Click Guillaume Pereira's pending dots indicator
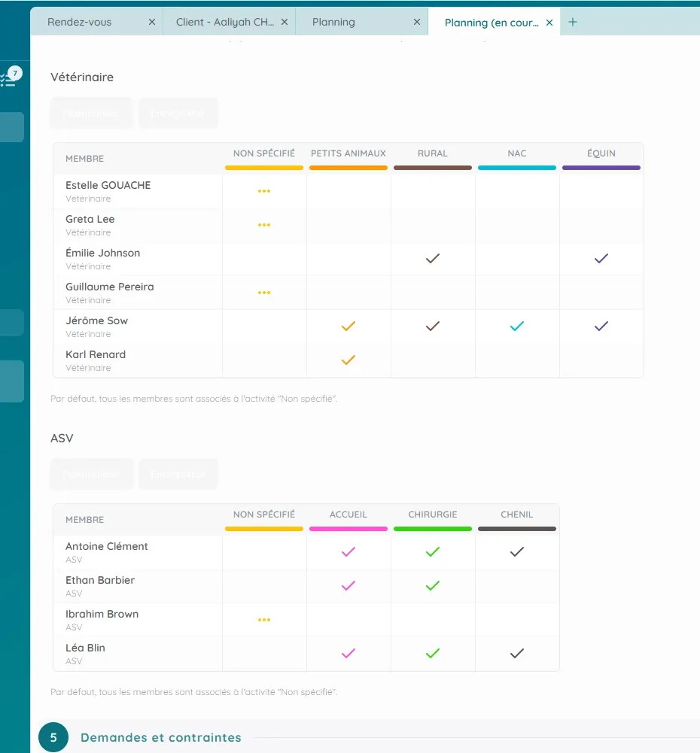Screen dimensions: 700x753 pos(263,293)
